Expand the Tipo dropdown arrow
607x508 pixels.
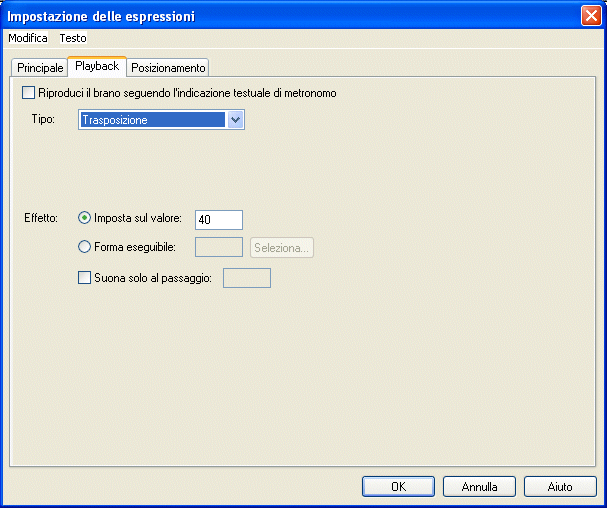tap(236, 120)
